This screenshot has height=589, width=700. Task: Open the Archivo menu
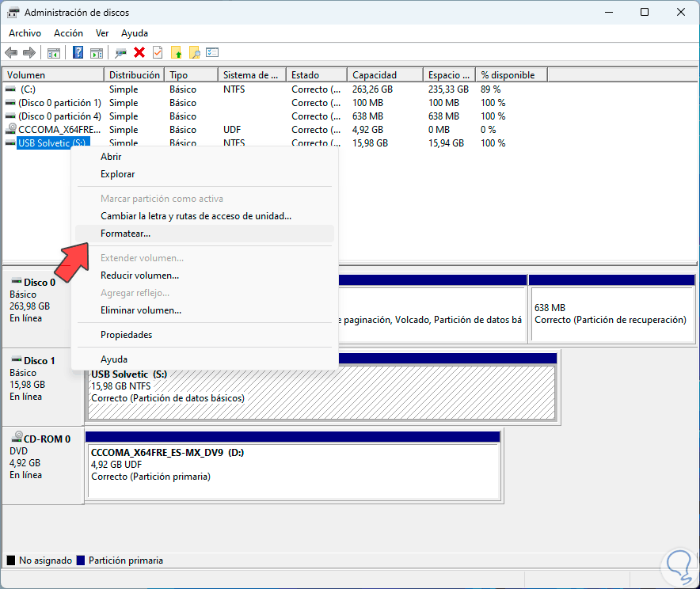(x=25, y=33)
